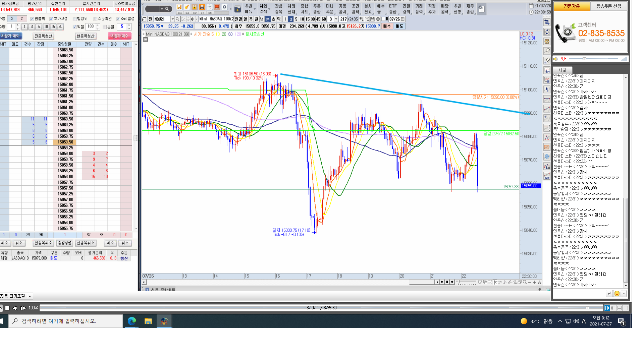Click the smiley emoji icon in chat
Viewport: 644px width, 362px height.
(x=616, y=294)
